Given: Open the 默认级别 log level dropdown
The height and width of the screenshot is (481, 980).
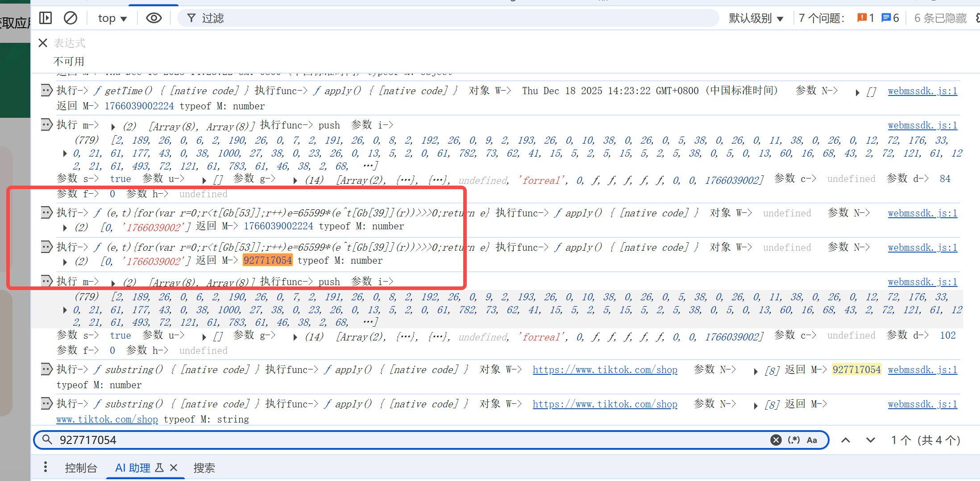Looking at the screenshot, I should [756, 18].
